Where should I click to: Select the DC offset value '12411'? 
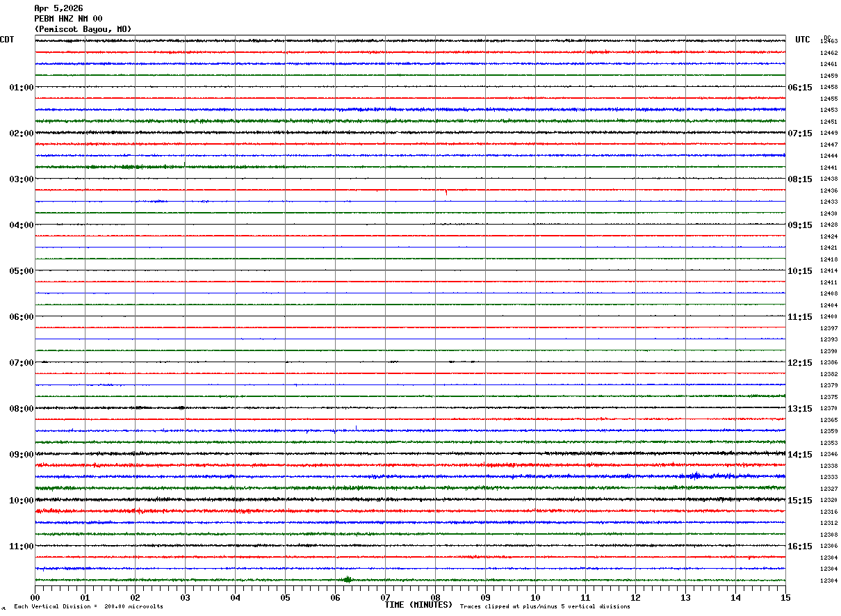tap(828, 282)
